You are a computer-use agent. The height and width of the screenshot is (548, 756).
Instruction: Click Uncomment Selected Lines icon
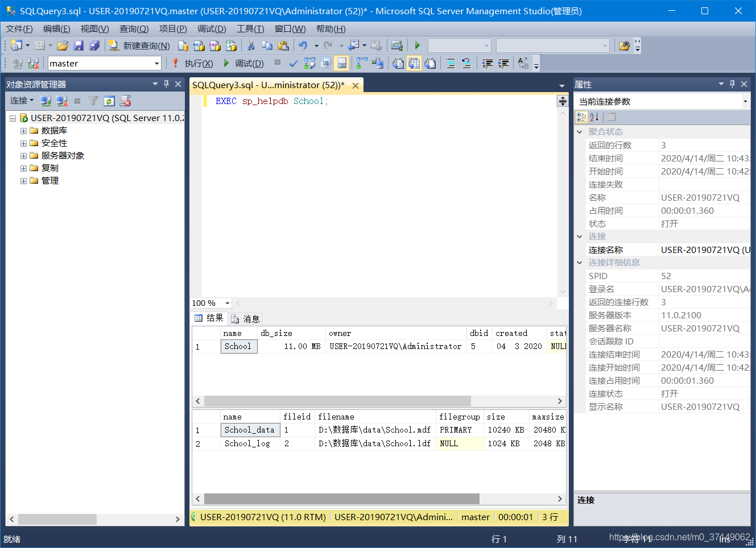466,63
